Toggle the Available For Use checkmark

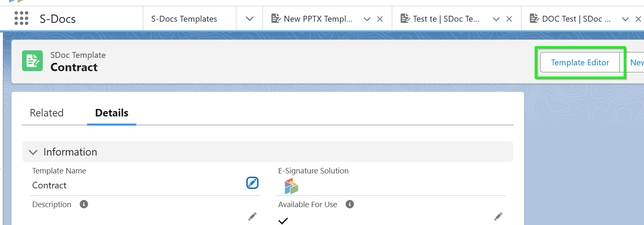(x=283, y=220)
